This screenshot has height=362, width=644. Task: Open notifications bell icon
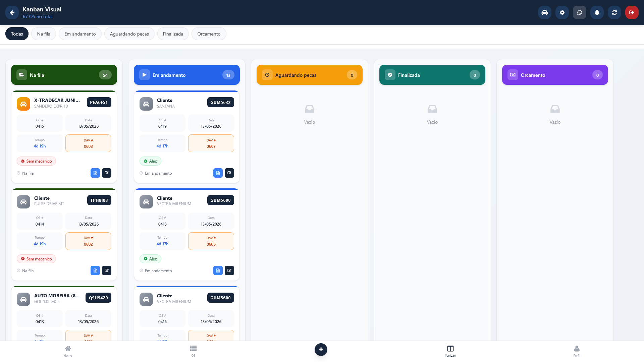(597, 12)
